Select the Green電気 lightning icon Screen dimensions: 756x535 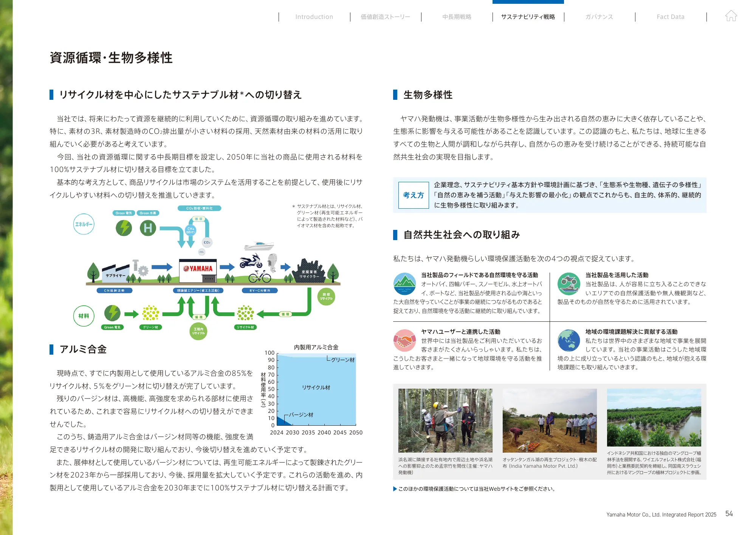point(124,228)
